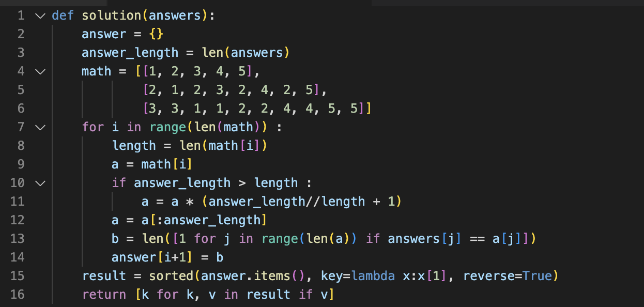Click variable 'b' at start of line 13
This screenshot has width=644, height=307.
[116, 239]
